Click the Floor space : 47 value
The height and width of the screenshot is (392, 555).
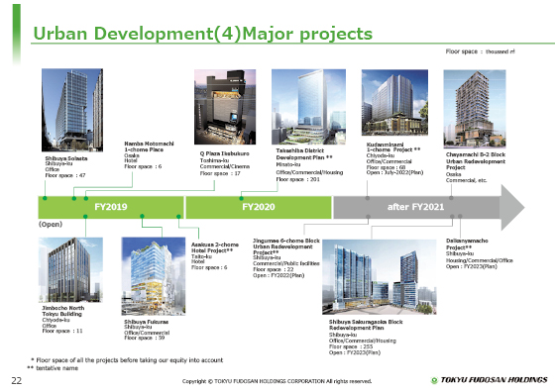click(65, 175)
